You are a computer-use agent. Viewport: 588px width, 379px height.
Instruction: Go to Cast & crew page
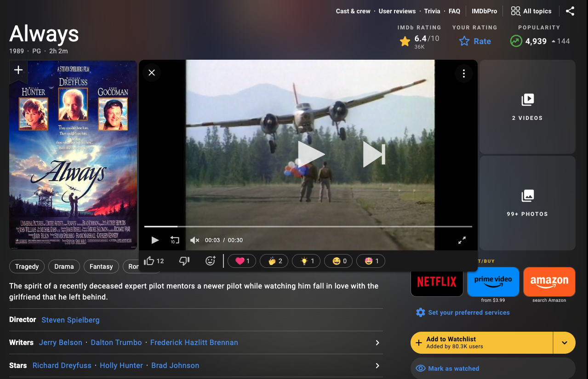353,11
